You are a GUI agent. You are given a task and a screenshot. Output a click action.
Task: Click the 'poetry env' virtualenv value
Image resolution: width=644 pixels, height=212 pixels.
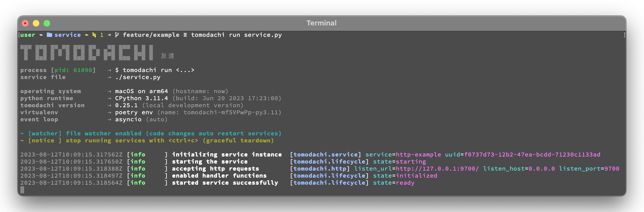click(134, 112)
